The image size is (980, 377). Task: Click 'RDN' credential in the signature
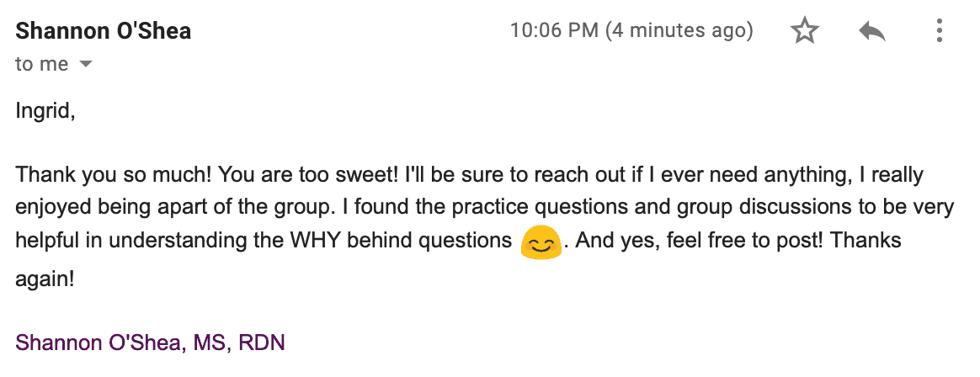262,342
